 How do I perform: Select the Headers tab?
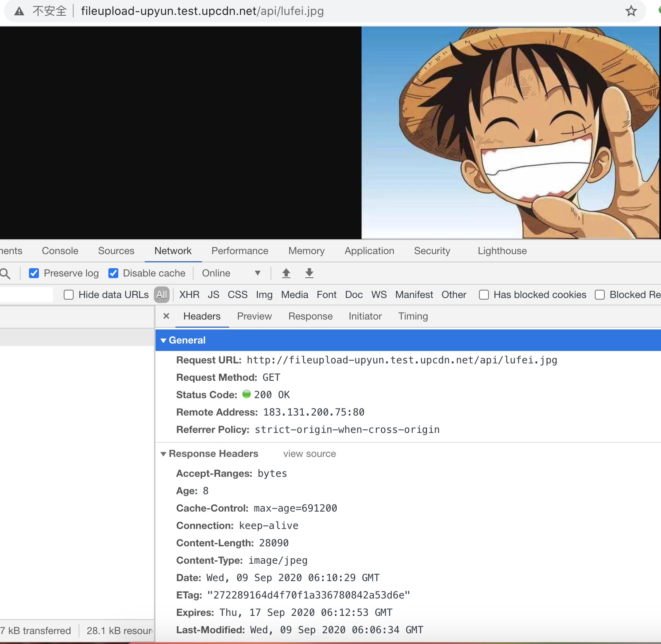[x=202, y=316]
